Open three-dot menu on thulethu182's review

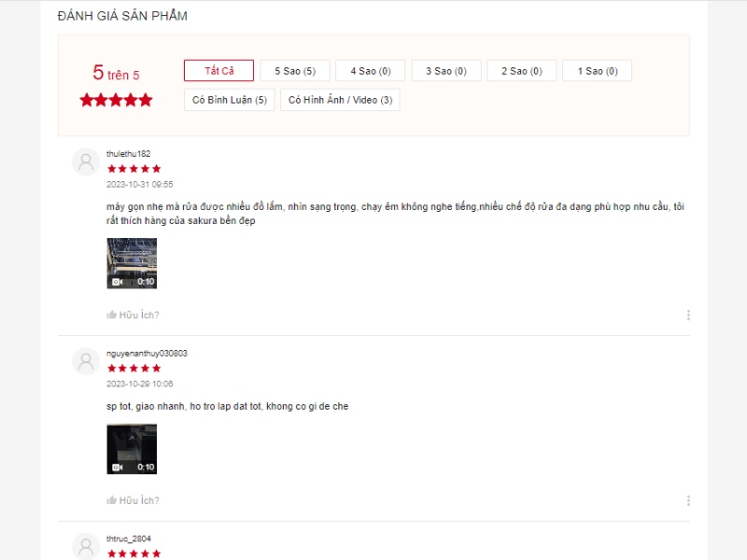[x=688, y=315]
